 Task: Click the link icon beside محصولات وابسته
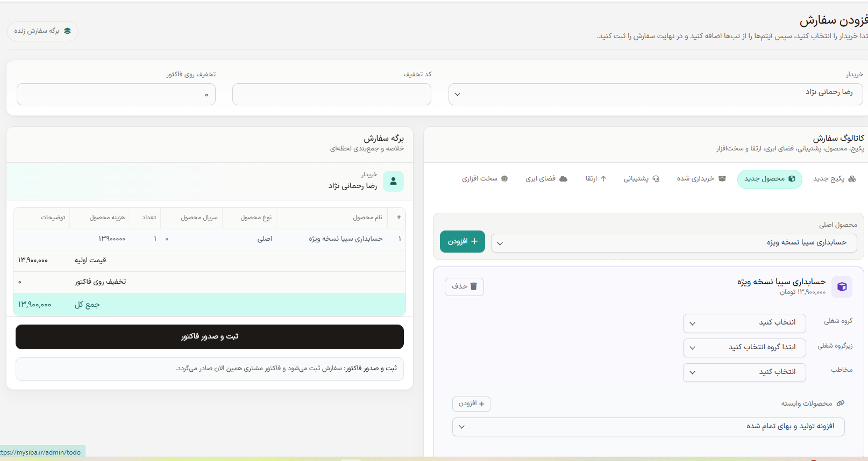(841, 404)
